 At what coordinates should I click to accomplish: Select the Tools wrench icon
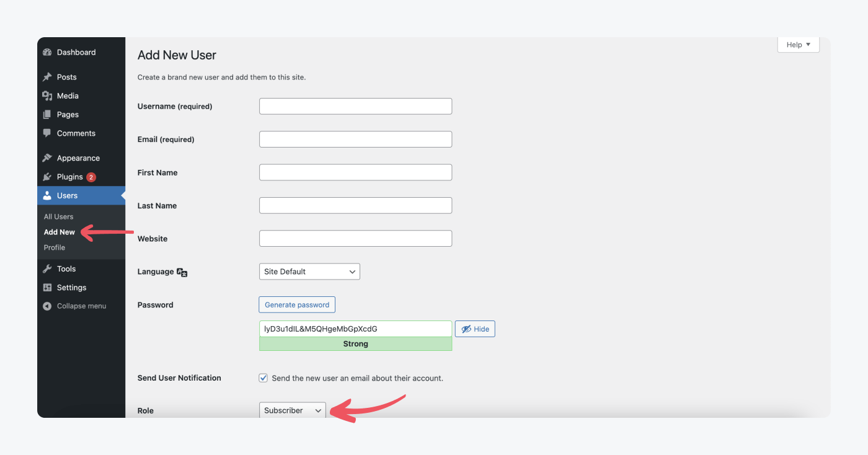(48, 268)
